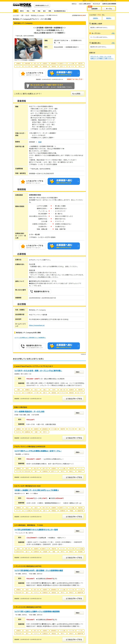129x644 pixels.
Task: Select the 神奈川 region tab
Action: [x=22, y=11]
